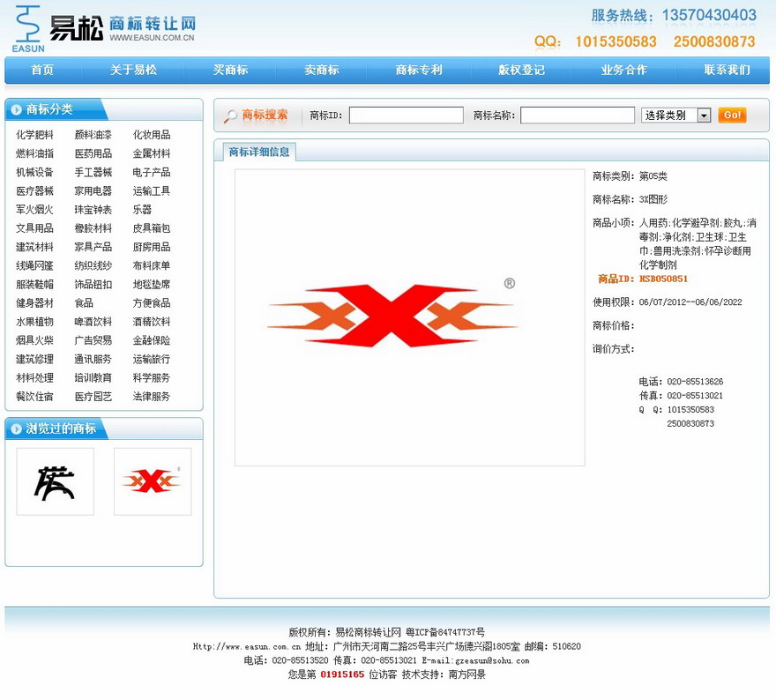Click the 南方网景 tech support link
Viewport: 776px width, 700px height.
pyautogui.click(x=467, y=674)
